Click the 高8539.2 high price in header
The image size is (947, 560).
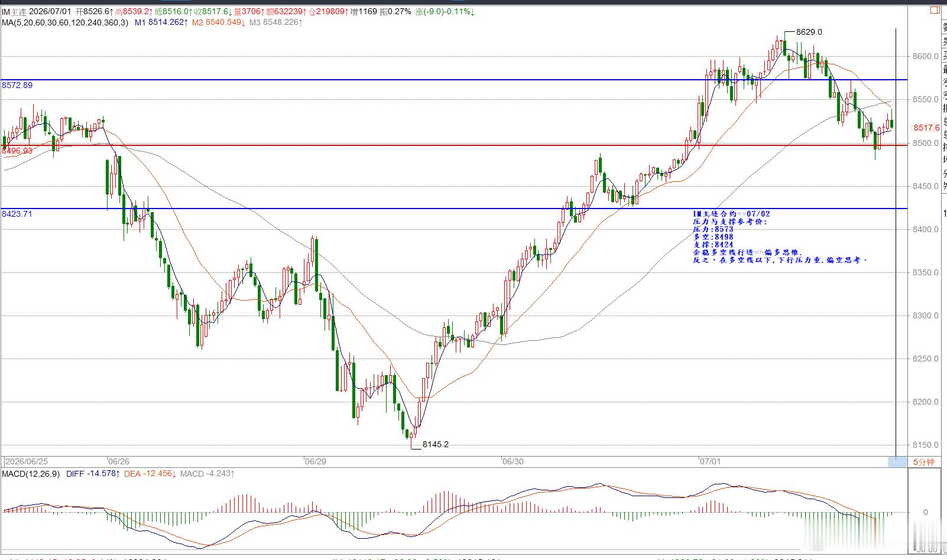pos(134,12)
